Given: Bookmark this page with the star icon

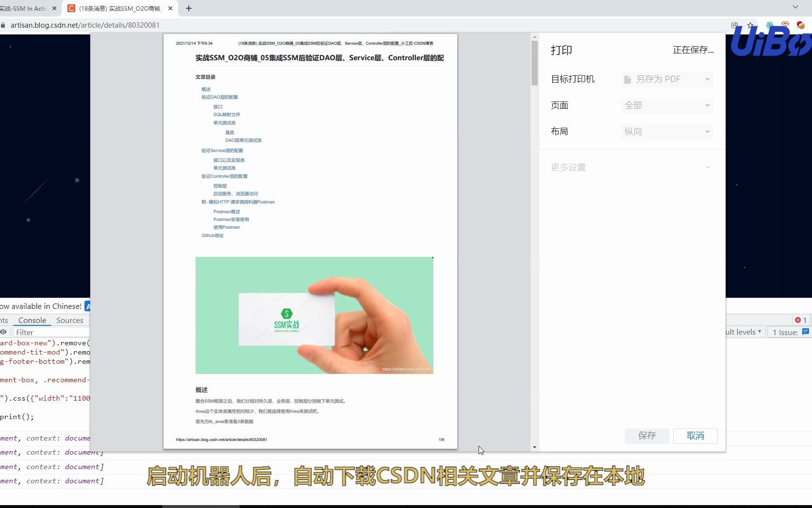Looking at the screenshot, I should (751, 25).
